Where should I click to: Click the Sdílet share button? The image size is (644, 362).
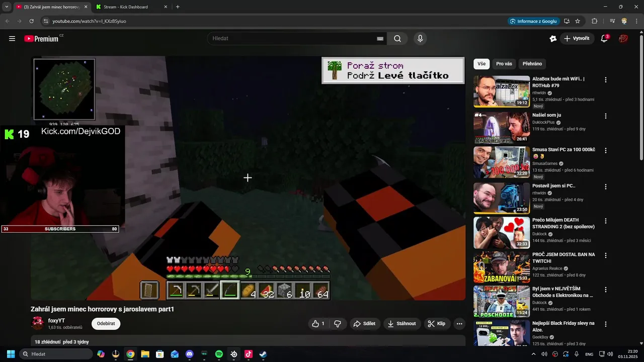coord(365,324)
